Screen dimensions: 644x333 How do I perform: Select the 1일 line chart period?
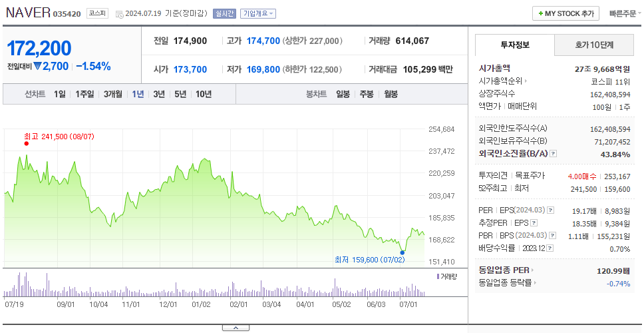click(x=60, y=94)
